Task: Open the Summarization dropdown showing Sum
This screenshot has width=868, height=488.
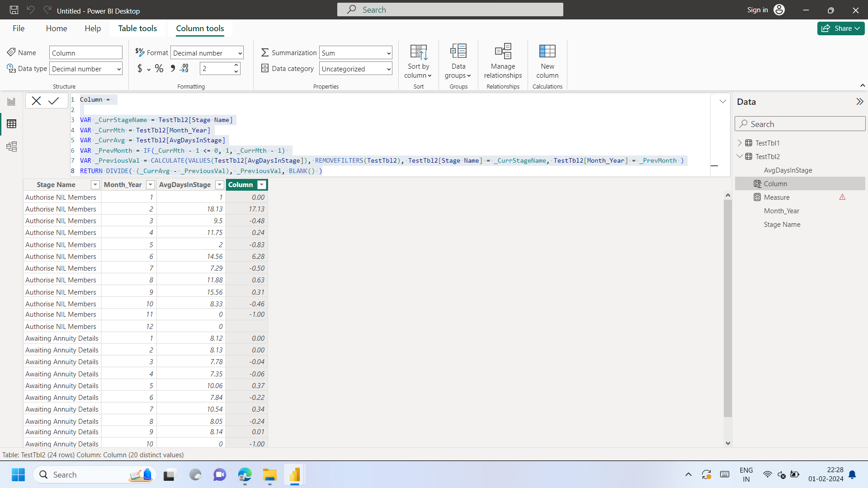Action: click(356, 53)
